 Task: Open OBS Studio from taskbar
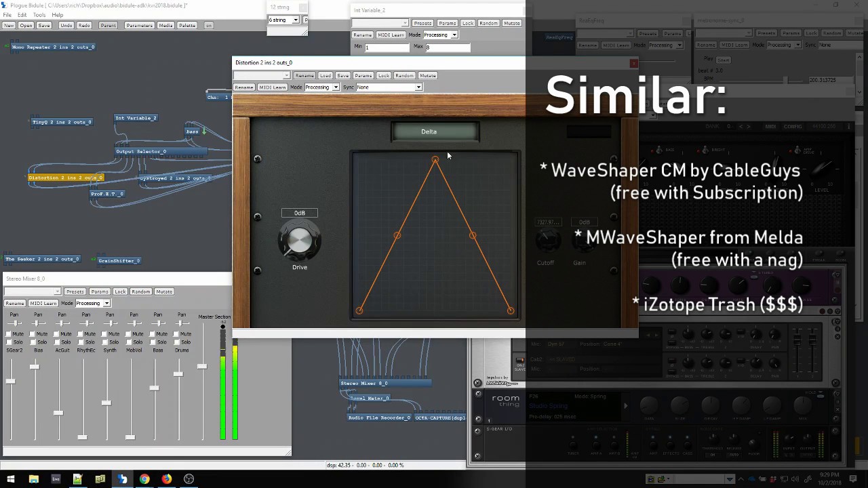coord(189,479)
